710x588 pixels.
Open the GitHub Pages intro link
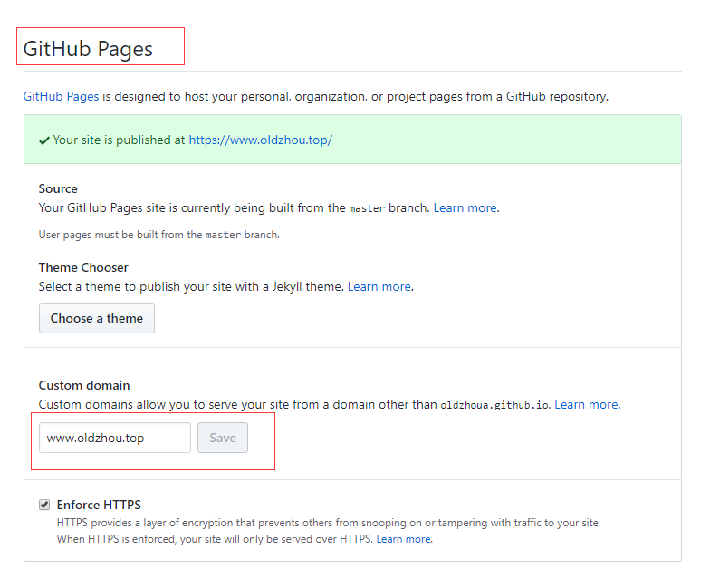61,96
